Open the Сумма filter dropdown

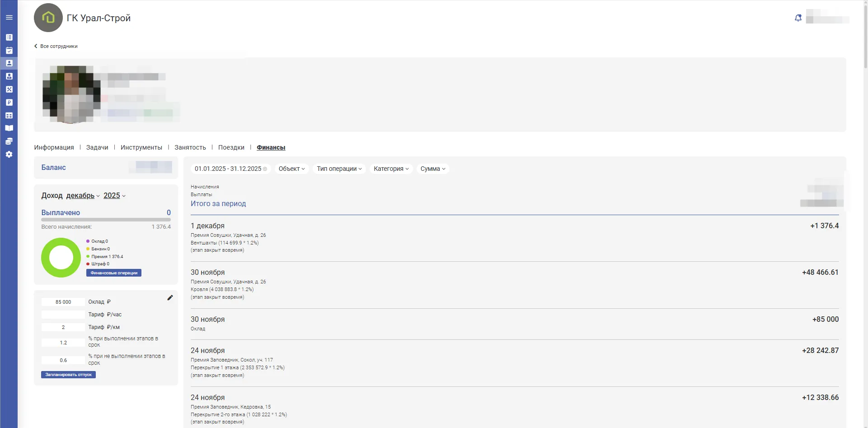click(432, 169)
